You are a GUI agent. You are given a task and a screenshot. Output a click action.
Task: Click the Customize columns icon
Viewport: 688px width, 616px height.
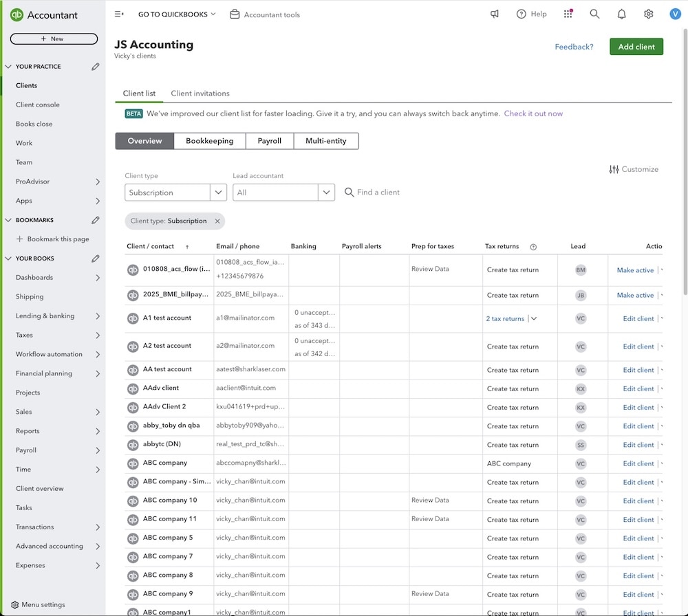[x=615, y=168]
